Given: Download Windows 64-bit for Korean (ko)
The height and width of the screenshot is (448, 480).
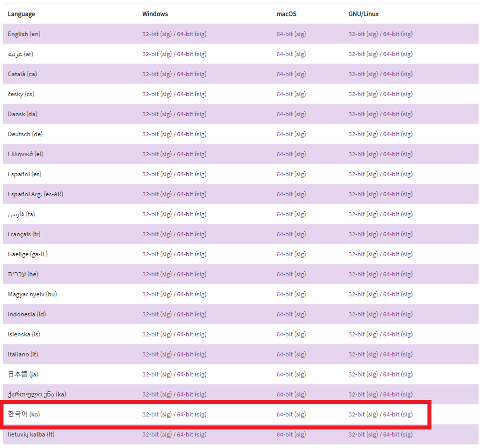Looking at the screenshot, I should point(185,414).
